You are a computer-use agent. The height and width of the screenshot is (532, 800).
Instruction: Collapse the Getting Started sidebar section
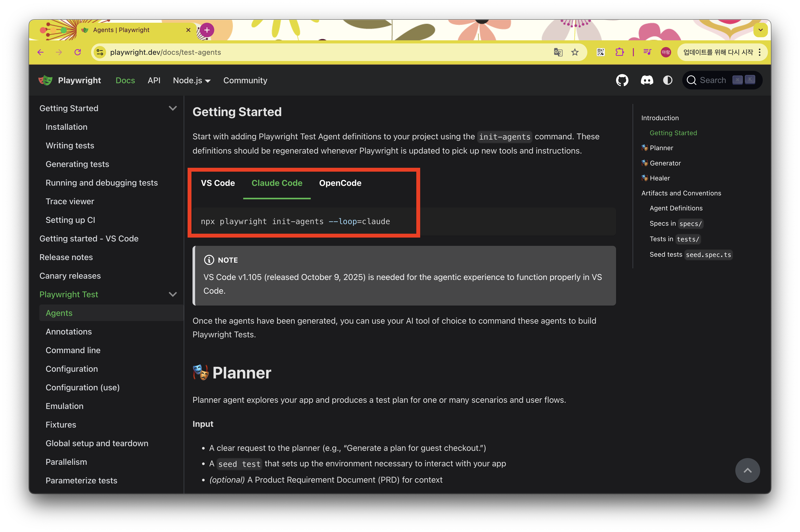173,108
